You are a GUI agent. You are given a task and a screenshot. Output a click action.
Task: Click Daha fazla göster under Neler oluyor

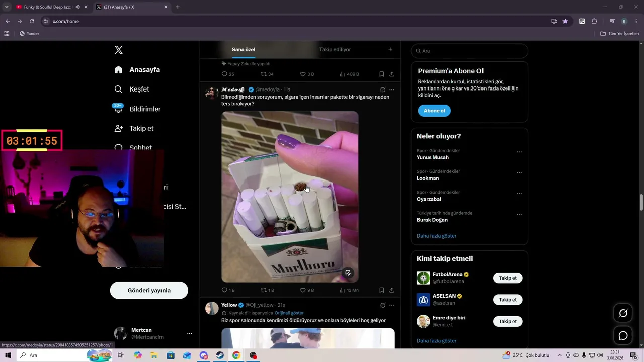(437, 236)
